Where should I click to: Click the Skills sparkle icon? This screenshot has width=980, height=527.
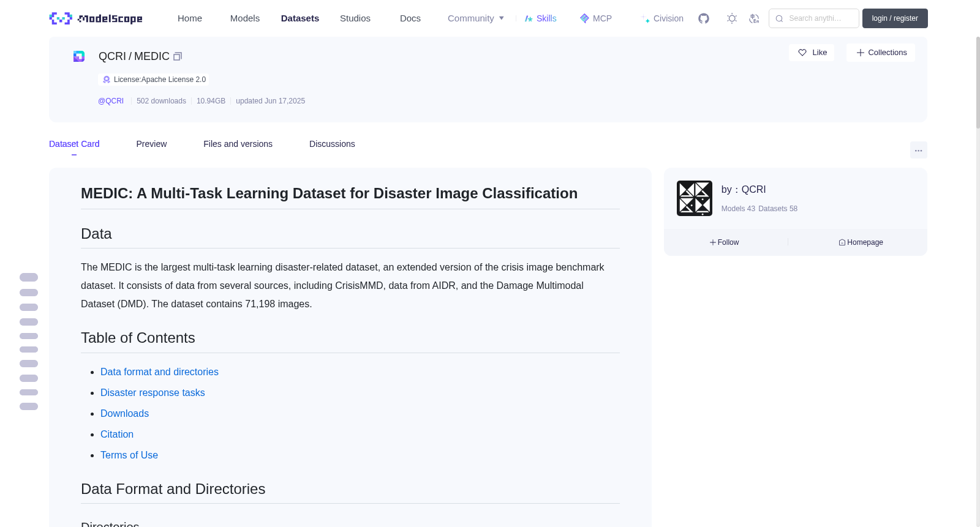[x=529, y=18]
